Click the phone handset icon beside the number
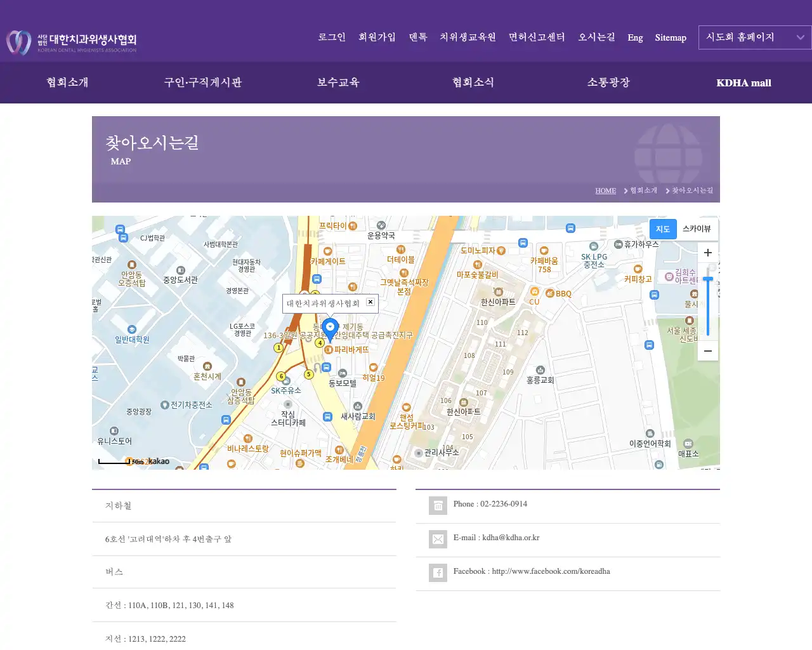The height and width of the screenshot is (650, 812). coord(438,505)
